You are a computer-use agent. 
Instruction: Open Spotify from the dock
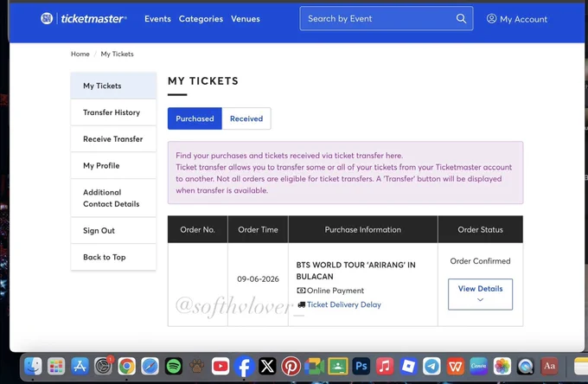coord(174,366)
